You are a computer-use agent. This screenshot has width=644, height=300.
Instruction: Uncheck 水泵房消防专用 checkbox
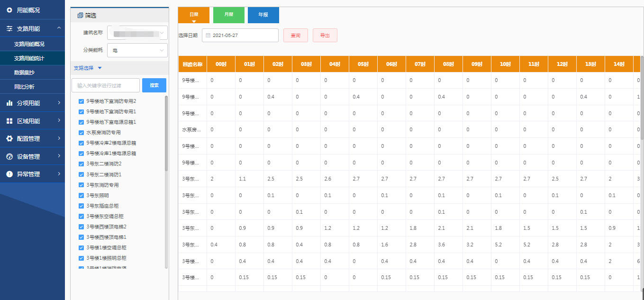click(x=81, y=133)
